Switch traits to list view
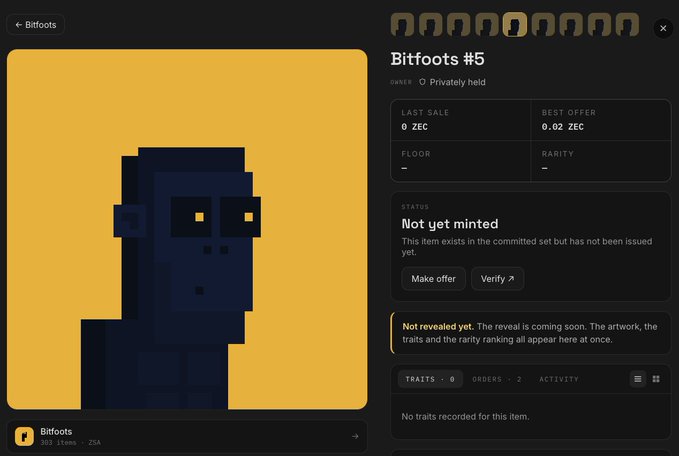 coord(638,379)
